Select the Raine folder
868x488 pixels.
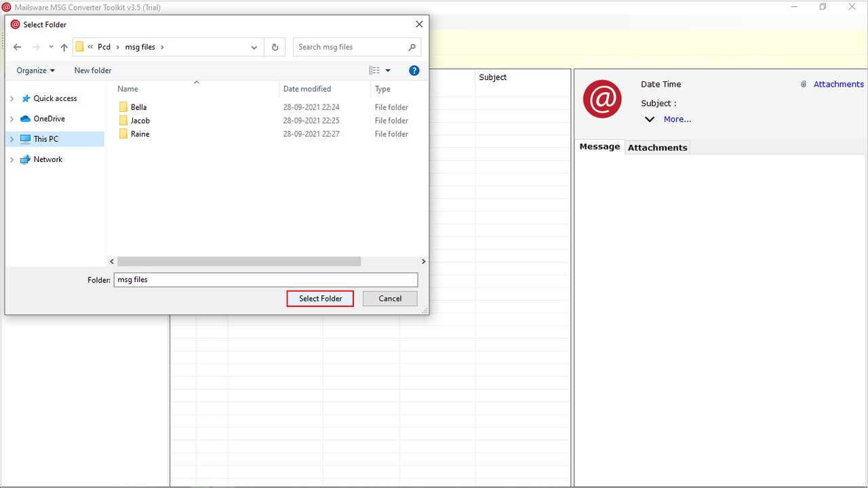(x=140, y=134)
